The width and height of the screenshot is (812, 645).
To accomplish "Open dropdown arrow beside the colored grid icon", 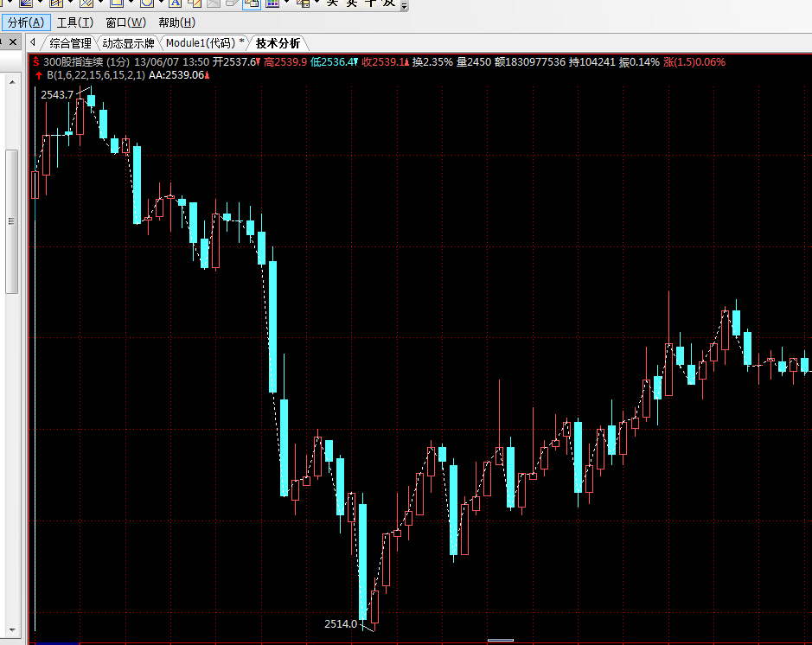I will click(x=286, y=3).
